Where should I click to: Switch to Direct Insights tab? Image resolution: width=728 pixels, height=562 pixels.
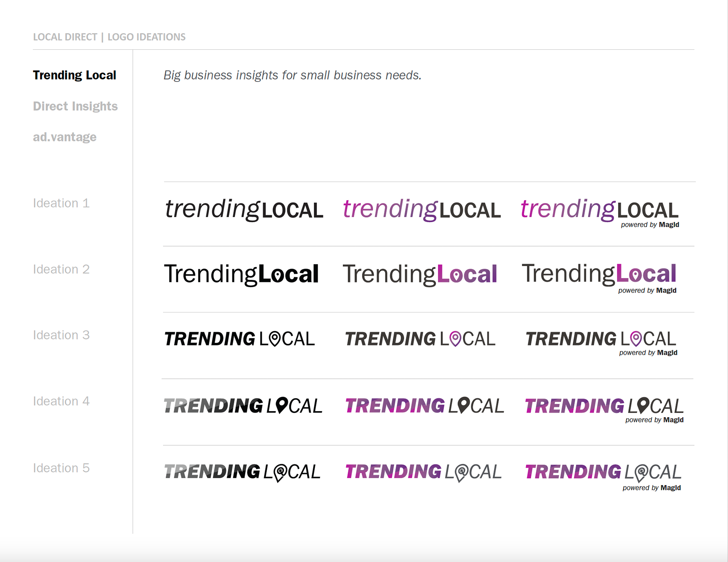click(75, 106)
